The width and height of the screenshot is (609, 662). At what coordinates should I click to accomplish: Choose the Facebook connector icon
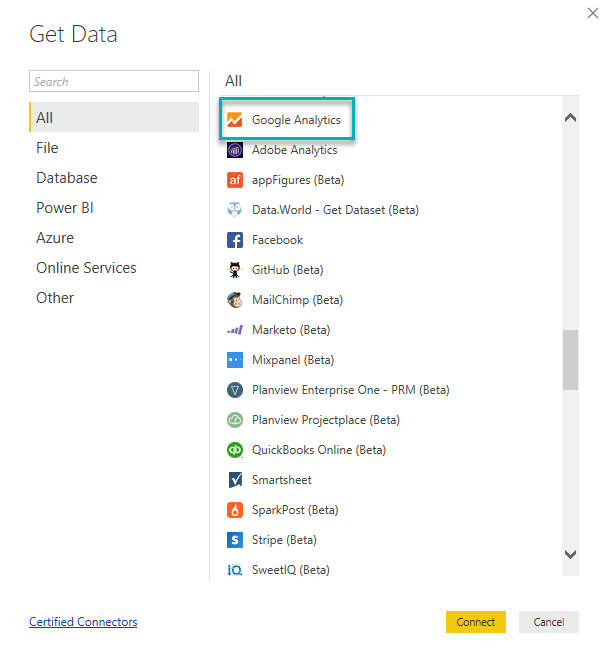click(235, 240)
